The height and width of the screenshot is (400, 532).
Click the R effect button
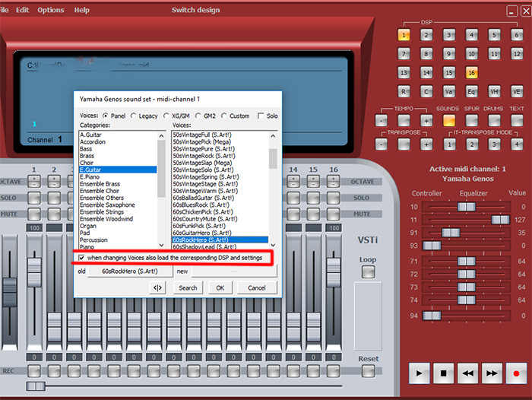pyautogui.click(x=404, y=91)
